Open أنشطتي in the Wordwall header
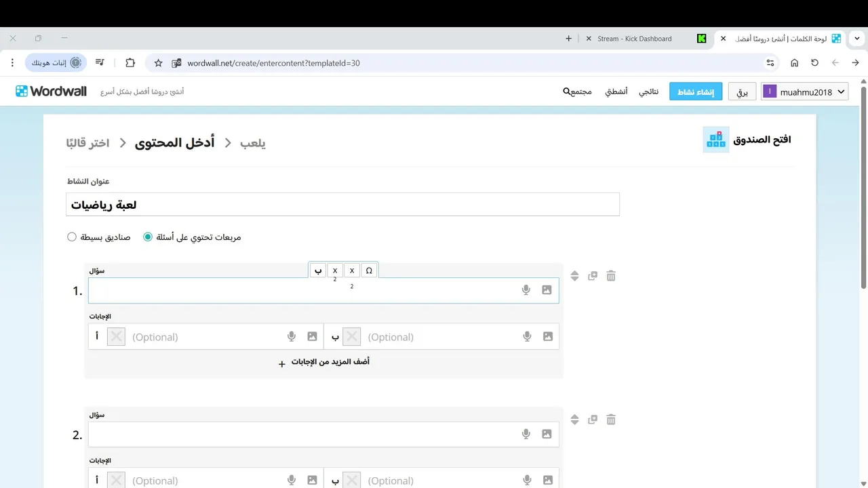This screenshot has height=488, width=868. 616,91
